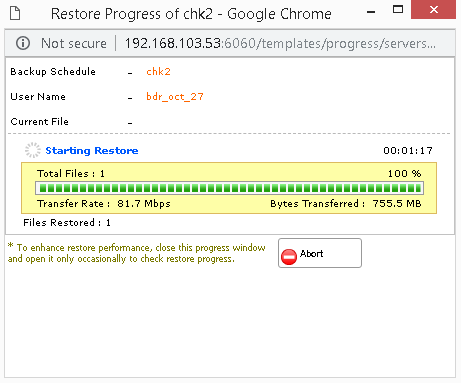The width and height of the screenshot is (461, 383).
Task: Click the page document icon in title bar
Action: (15, 14)
